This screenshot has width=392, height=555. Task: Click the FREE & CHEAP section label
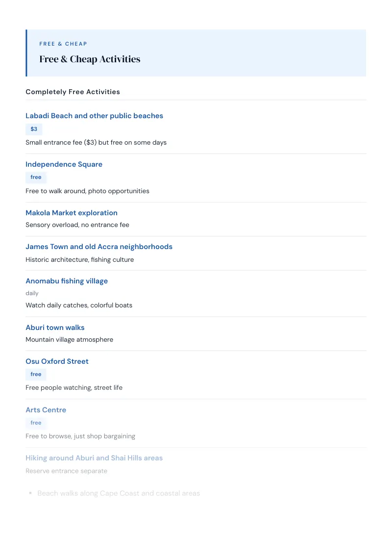tap(63, 44)
